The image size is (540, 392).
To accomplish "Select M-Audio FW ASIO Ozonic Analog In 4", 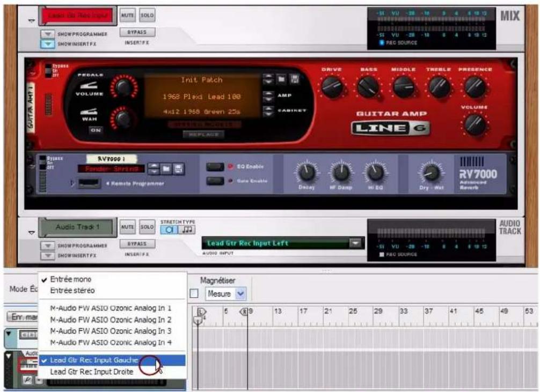I will (112, 343).
